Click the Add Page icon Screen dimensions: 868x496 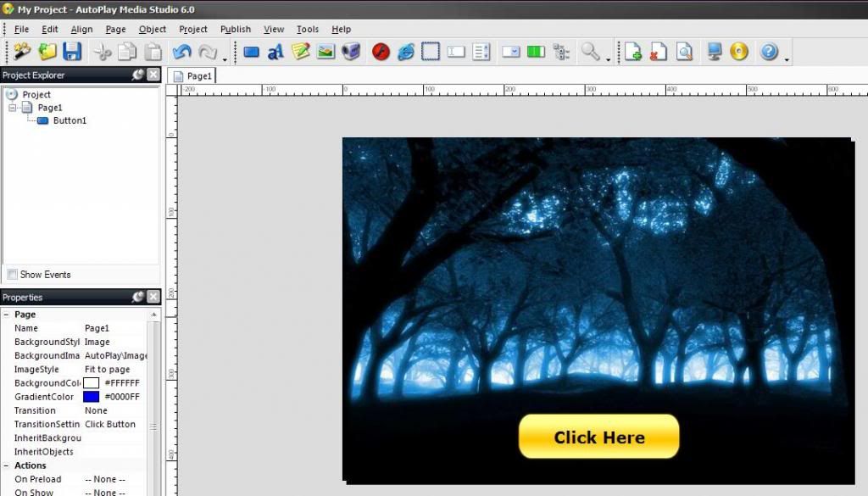(632, 52)
